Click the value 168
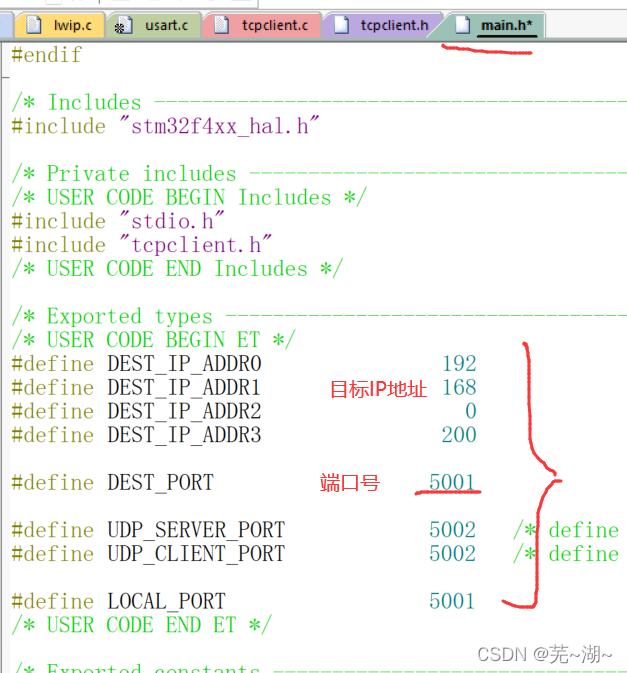Viewport: 627px width, 673px height. click(x=459, y=388)
